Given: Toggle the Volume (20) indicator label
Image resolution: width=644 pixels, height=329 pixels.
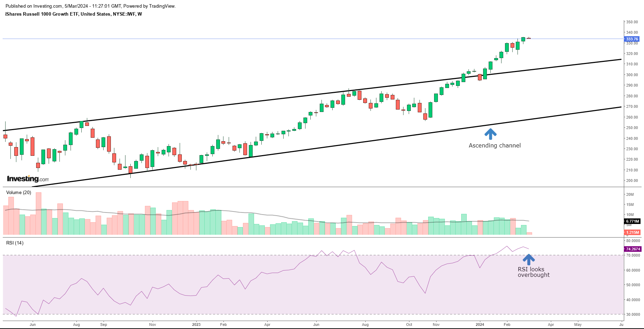Looking at the screenshot, I should coord(18,192).
